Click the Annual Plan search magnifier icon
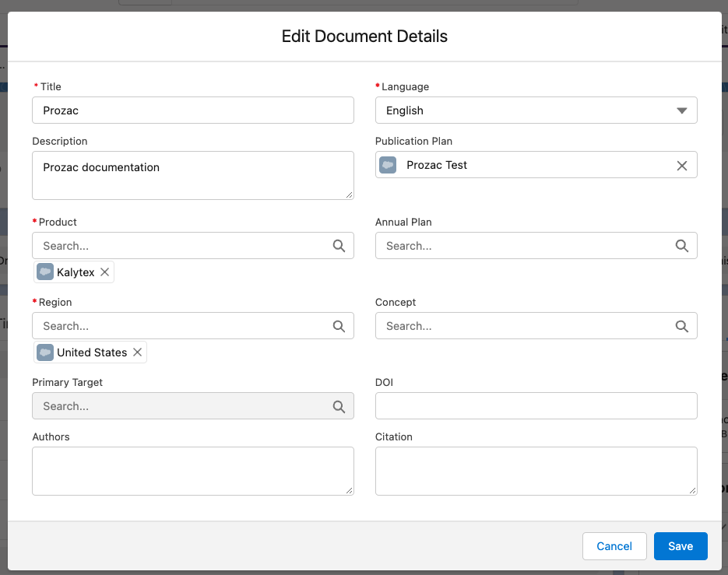The image size is (728, 575). 681,246
